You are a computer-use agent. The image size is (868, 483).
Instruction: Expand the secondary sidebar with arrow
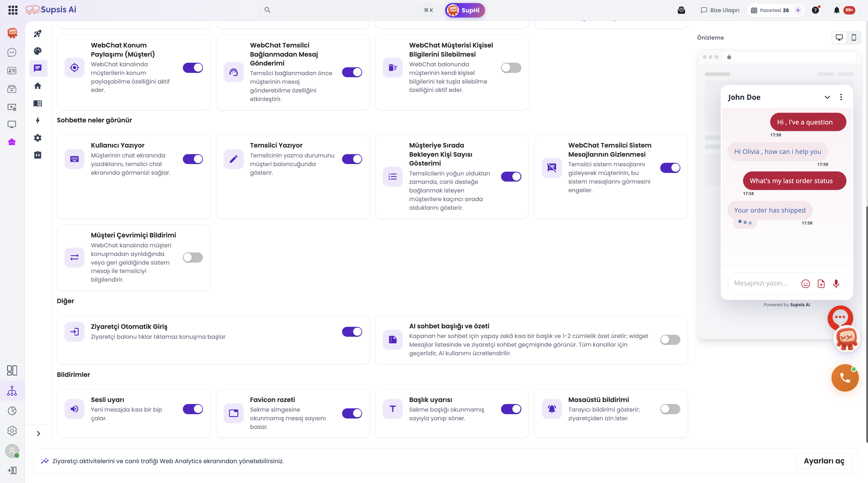38,433
